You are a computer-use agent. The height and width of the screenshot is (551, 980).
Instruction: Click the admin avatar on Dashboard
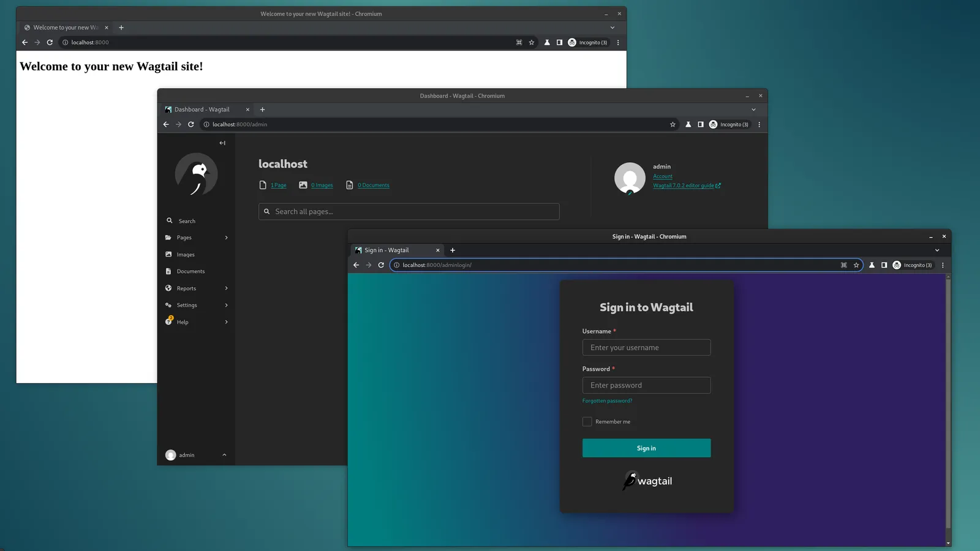(630, 178)
